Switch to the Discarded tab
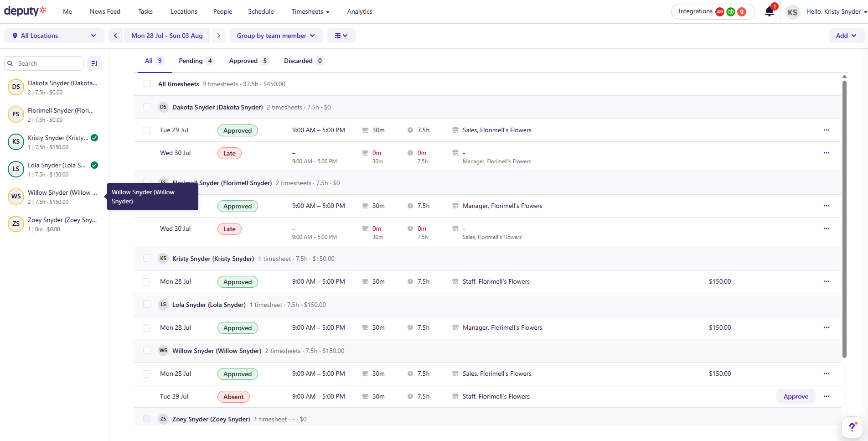Image resolution: width=868 pixels, height=441 pixels. click(304, 61)
